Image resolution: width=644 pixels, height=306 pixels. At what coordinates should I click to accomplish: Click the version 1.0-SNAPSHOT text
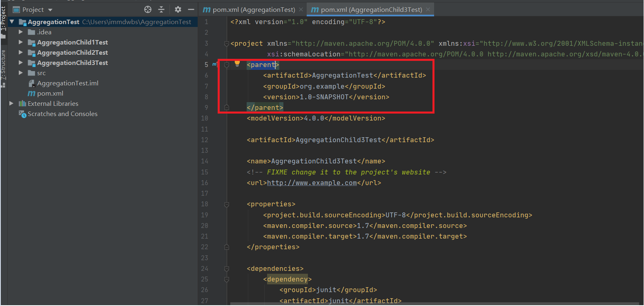tap(326, 97)
